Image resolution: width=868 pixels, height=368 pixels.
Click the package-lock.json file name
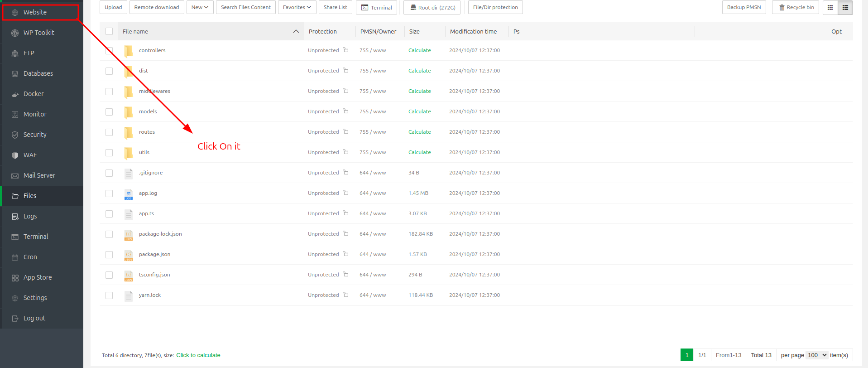click(160, 234)
